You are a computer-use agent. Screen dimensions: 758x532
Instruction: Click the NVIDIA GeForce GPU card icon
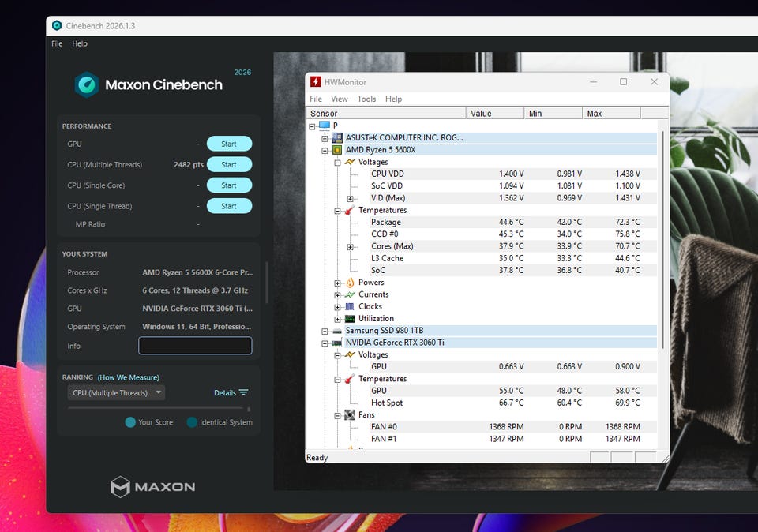(x=337, y=343)
